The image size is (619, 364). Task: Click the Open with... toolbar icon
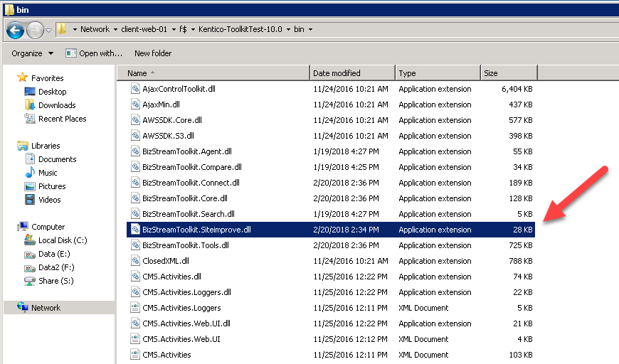71,53
